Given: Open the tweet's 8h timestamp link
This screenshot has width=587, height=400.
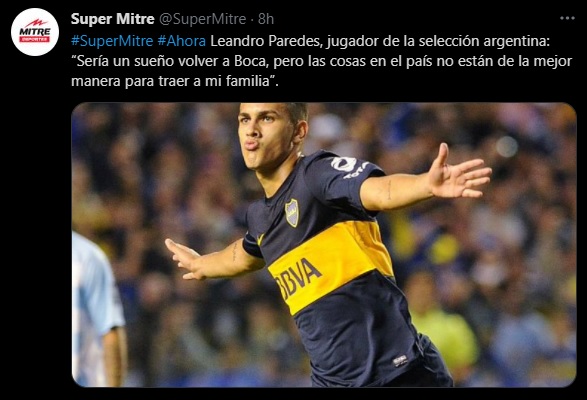Looking at the screenshot, I should tap(266, 19).
